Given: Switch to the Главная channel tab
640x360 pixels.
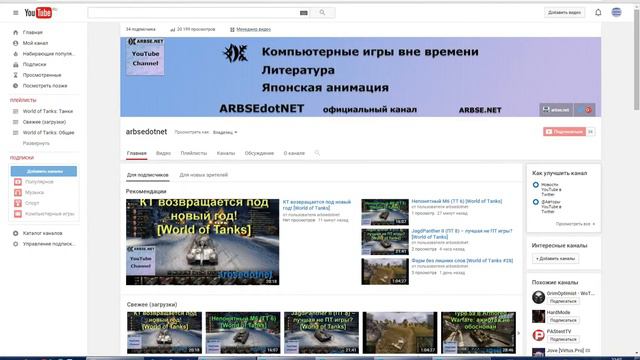Looking at the screenshot, I should (x=136, y=153).
